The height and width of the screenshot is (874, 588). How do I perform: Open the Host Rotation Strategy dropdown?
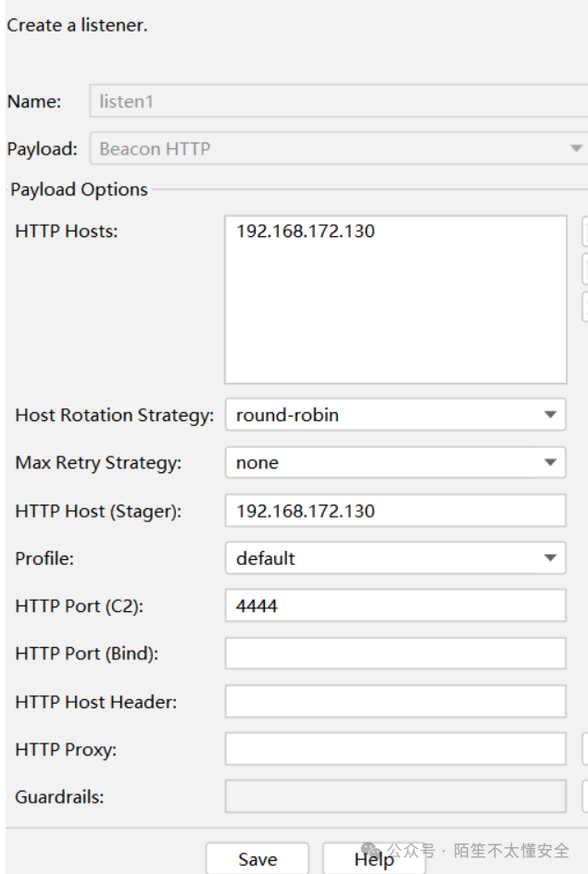pos(550,415)
